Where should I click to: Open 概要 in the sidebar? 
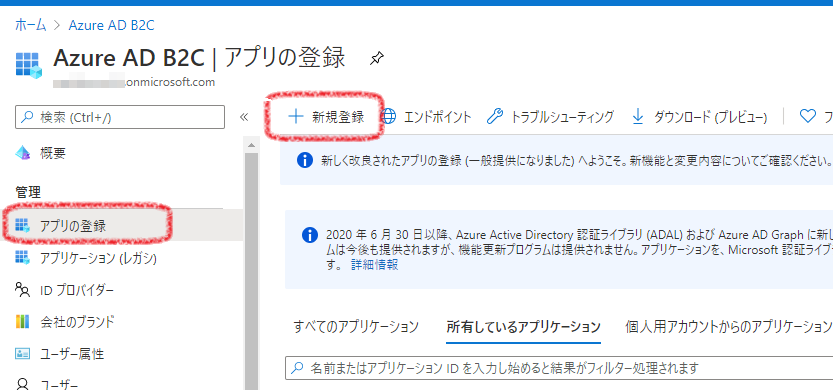[53, 154]
